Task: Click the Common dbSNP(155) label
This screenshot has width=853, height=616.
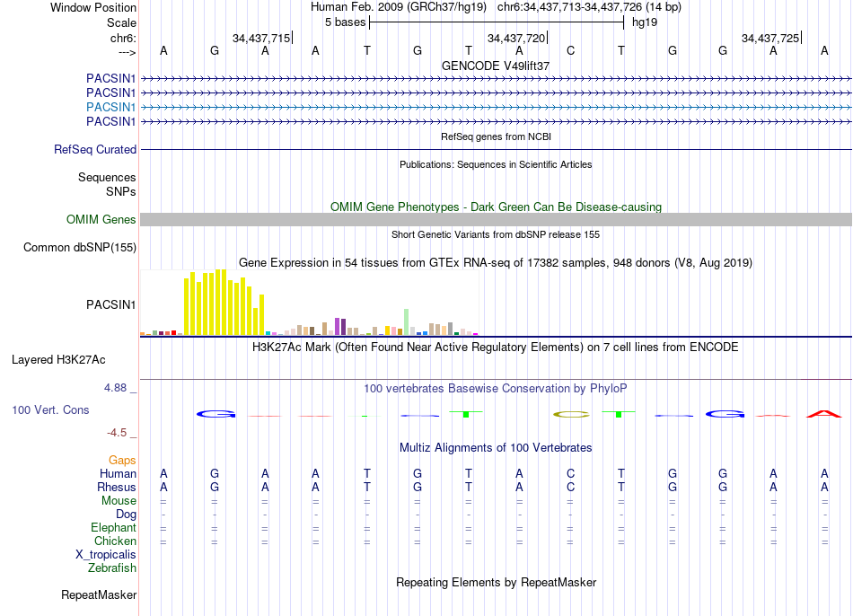Action: pyautogui.click(x=79, y=248)
